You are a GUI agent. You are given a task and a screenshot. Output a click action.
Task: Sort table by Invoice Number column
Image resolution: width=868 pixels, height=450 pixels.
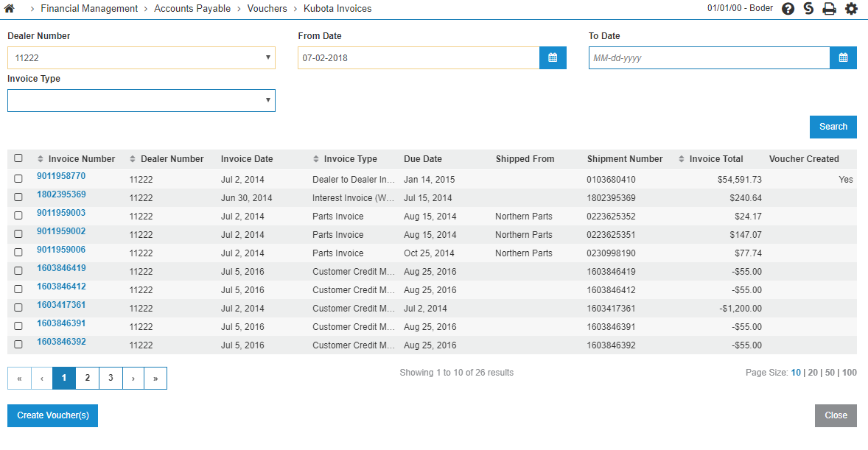(81, 159)
